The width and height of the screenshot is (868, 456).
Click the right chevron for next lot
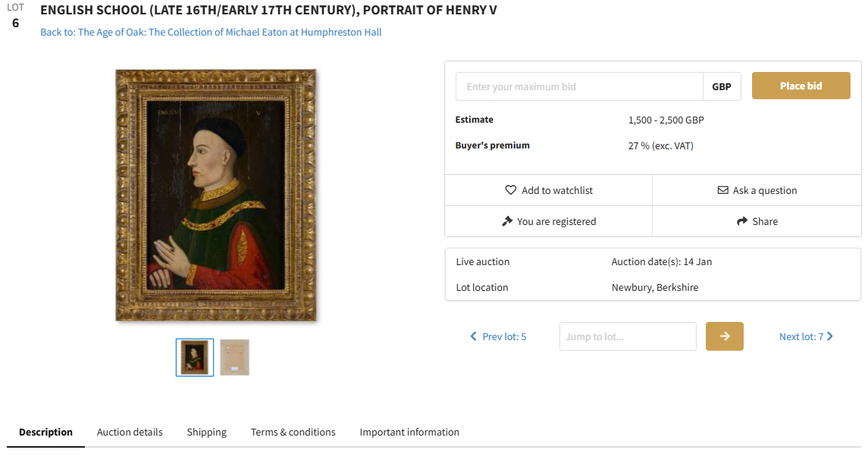click(x=830, y=336)
